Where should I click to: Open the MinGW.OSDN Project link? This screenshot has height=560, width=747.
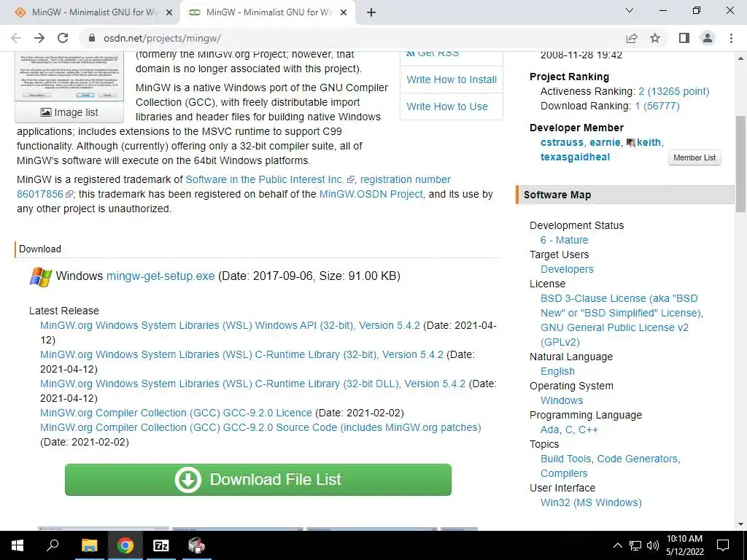(371, 194)
